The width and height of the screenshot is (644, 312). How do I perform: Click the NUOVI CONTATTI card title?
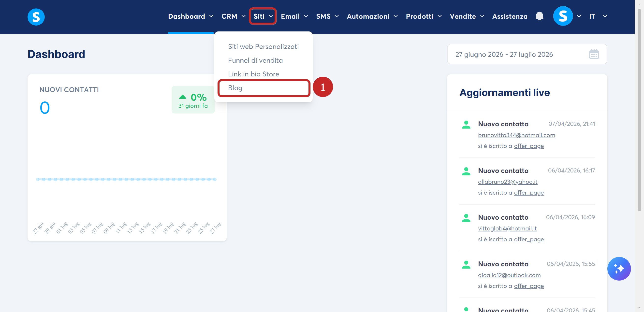(x=69, y=90)
